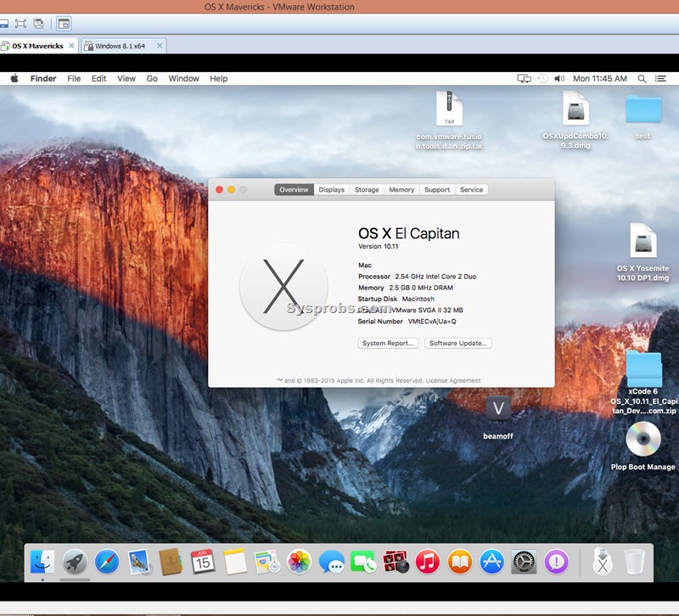
Task: Minimize the About This Mac window
Action: tap(231, 189)
